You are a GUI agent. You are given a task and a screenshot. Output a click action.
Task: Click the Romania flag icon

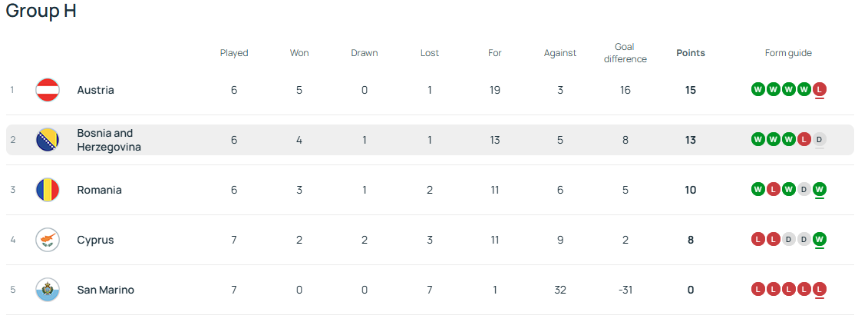click(x=48, y=190)
